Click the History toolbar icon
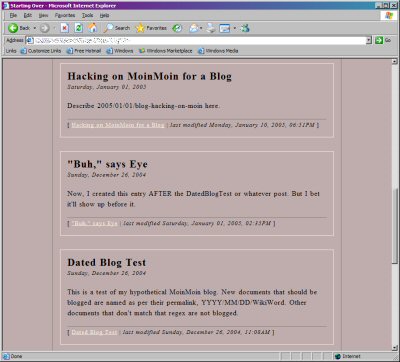This screenshot has width=400, height=362. point(177,28)
